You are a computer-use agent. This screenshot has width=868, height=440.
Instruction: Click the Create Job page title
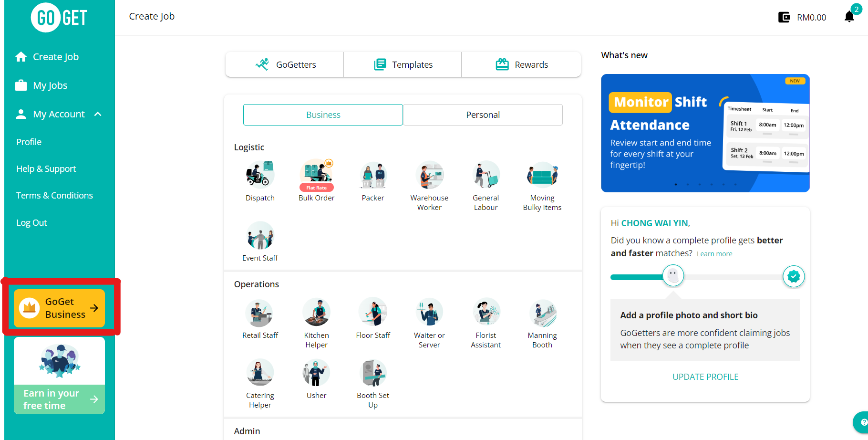152,16
